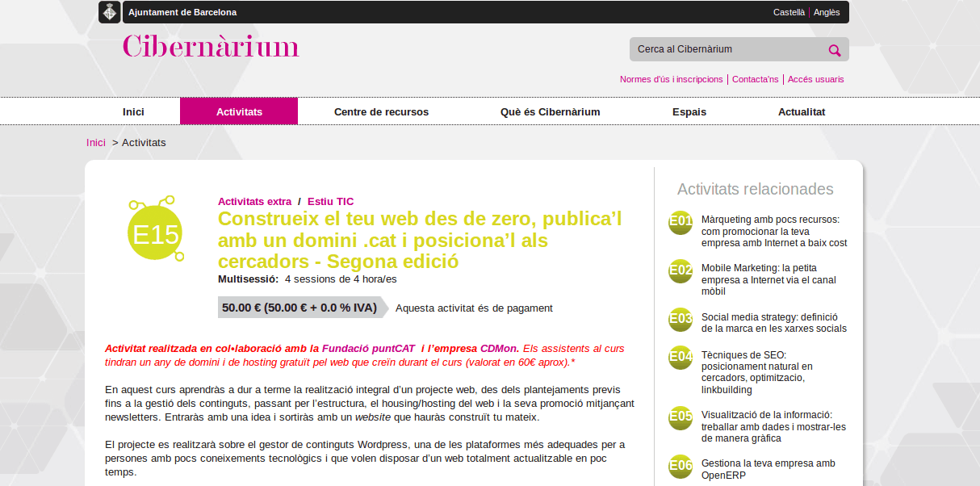Click the Inici breadcrumb link

click(x=96, y=142)
